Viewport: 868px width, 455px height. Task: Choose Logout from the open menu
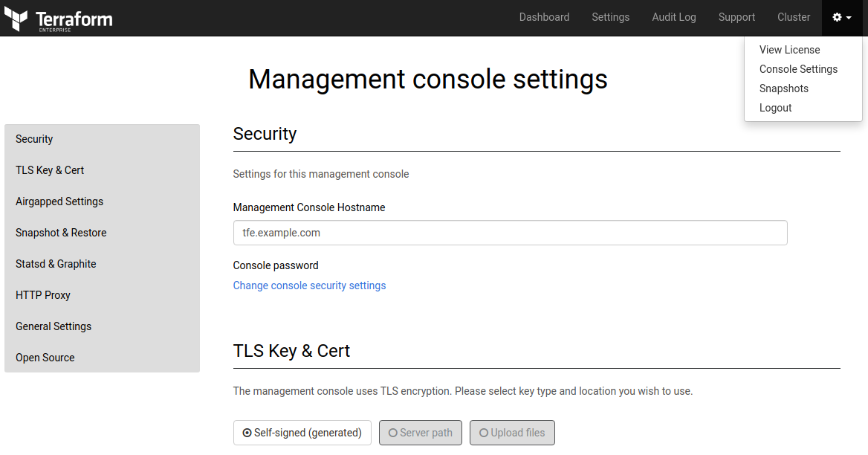coord(775,108)
